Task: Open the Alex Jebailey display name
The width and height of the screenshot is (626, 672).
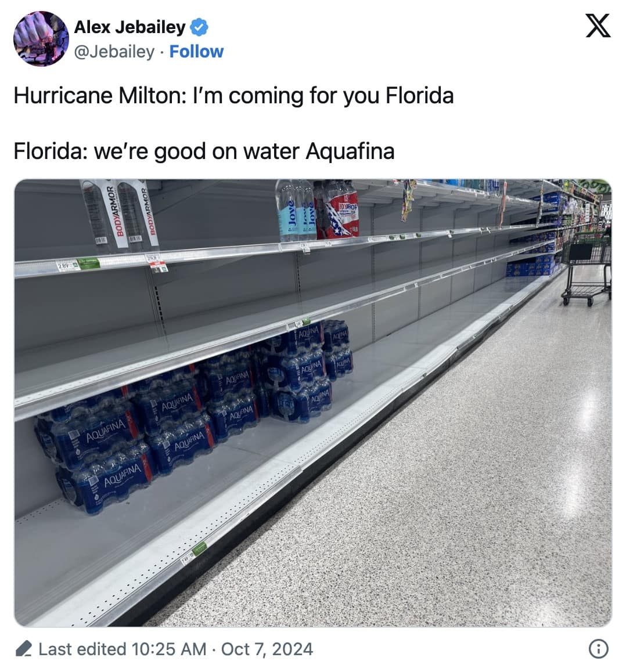Action: [129, 27]
